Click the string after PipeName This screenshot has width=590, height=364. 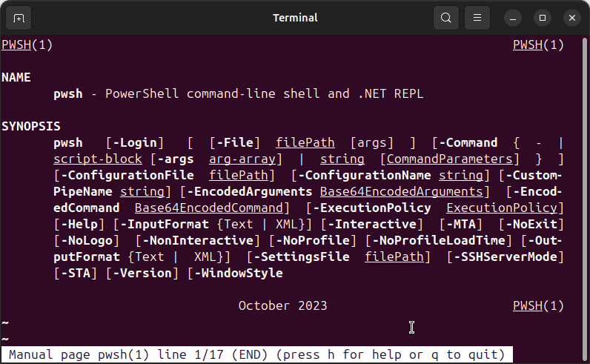tap(142, 191)
